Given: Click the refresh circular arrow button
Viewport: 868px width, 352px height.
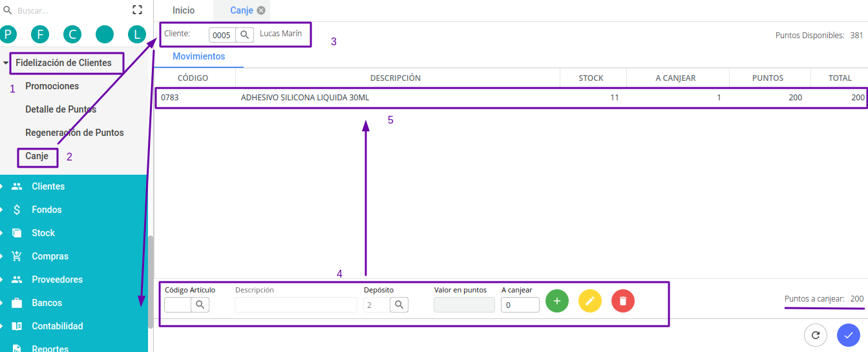Looking at the screenshot, I should click(816, 335).
